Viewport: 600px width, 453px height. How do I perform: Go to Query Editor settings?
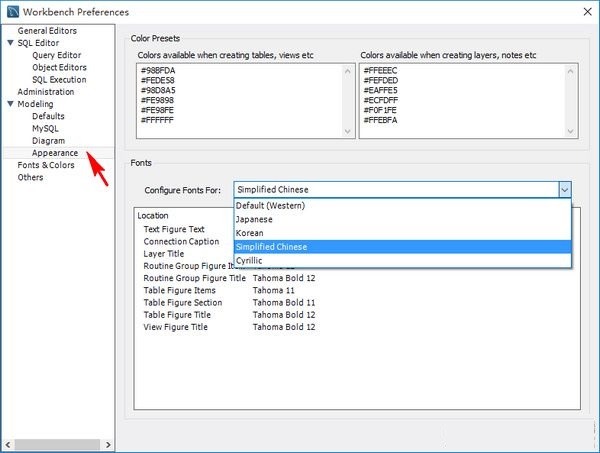(x=57, y=55)
